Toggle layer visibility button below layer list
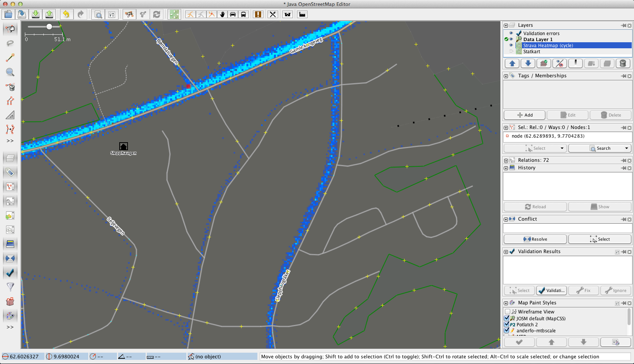Screen dimensions: 634x364 (x=560, y=63)
